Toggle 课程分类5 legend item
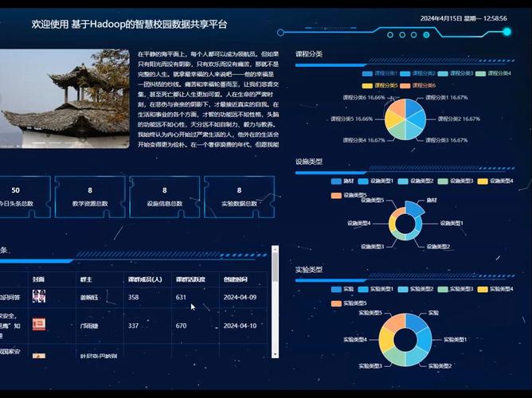This screenshot has width=532, height=398. tap(380, 85)
